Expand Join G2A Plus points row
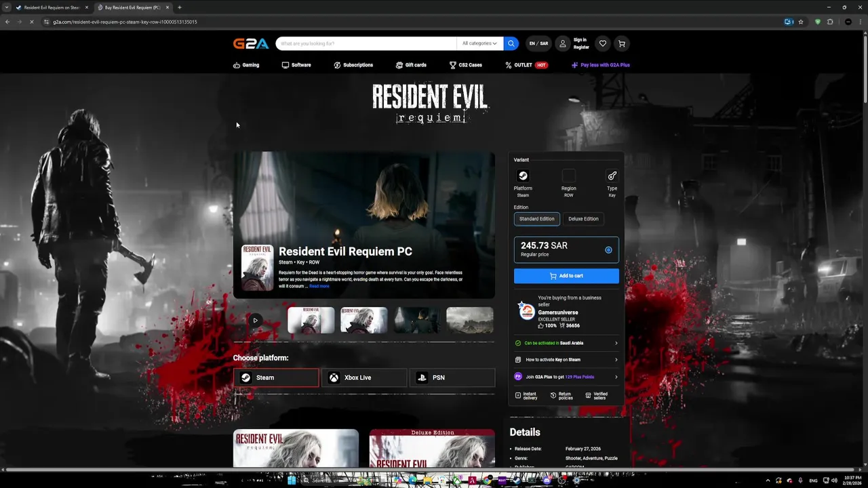Image resolution: width=868 pixels, height=488 pixels. [x=566, y=377]
